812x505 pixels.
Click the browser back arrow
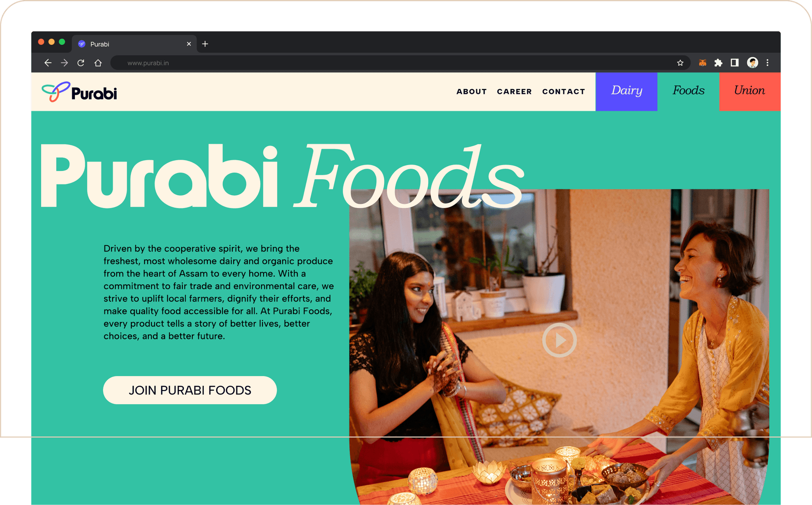point(48,63)
